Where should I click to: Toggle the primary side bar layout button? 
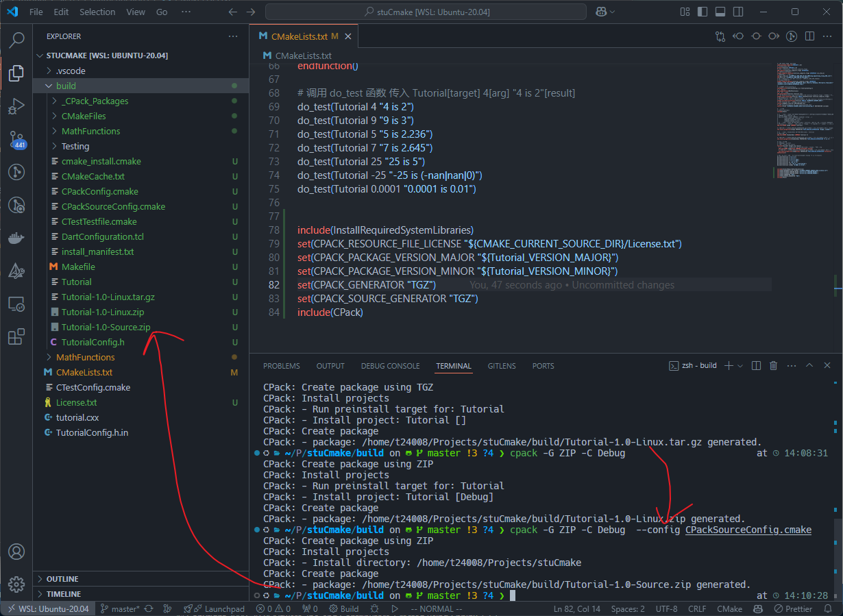click(702, 12)
